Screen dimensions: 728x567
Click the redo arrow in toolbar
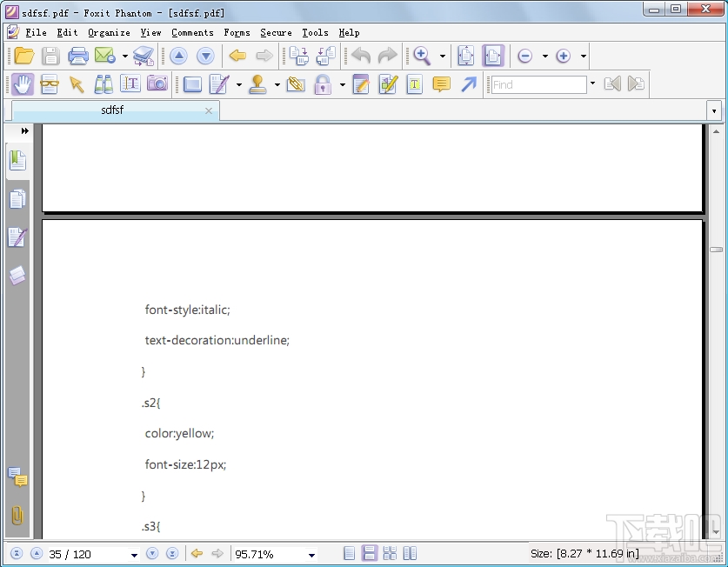coord(388,57)
